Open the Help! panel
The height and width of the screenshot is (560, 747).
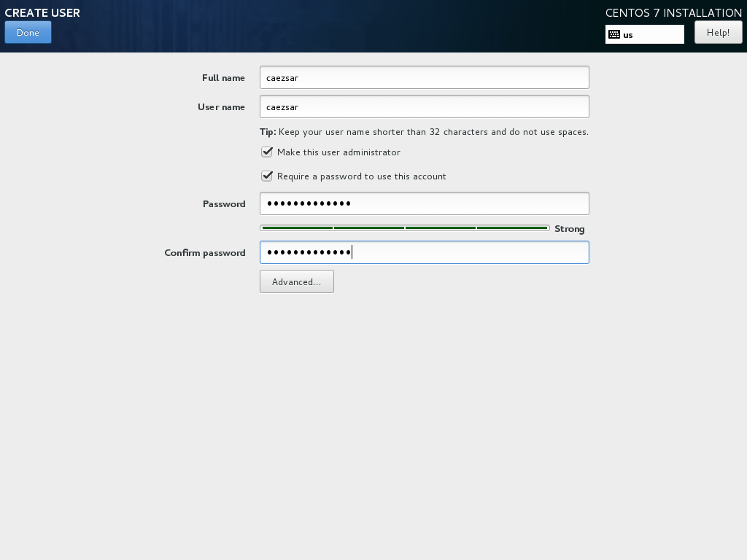point(718,32)
